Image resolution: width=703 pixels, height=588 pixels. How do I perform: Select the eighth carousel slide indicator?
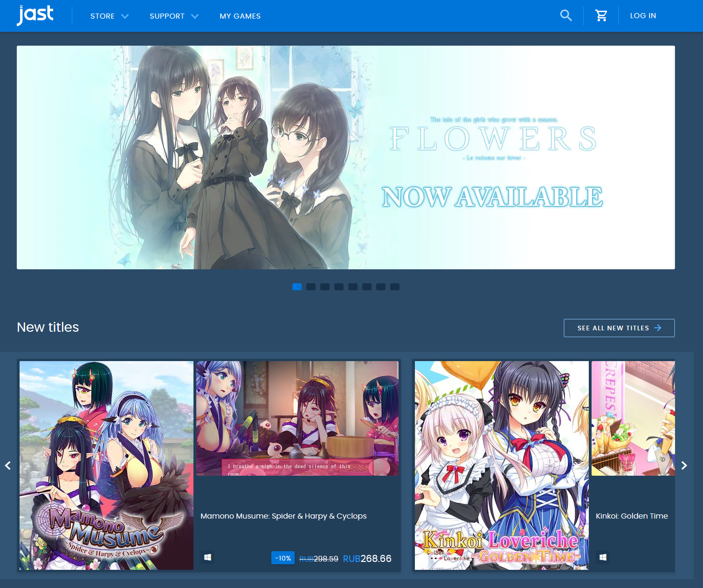(395, 287)
